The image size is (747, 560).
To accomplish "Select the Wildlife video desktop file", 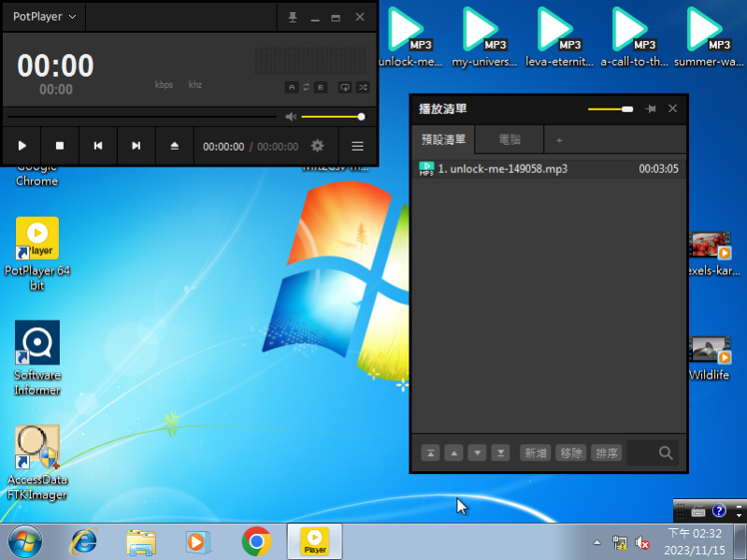I will coord(710,358).
